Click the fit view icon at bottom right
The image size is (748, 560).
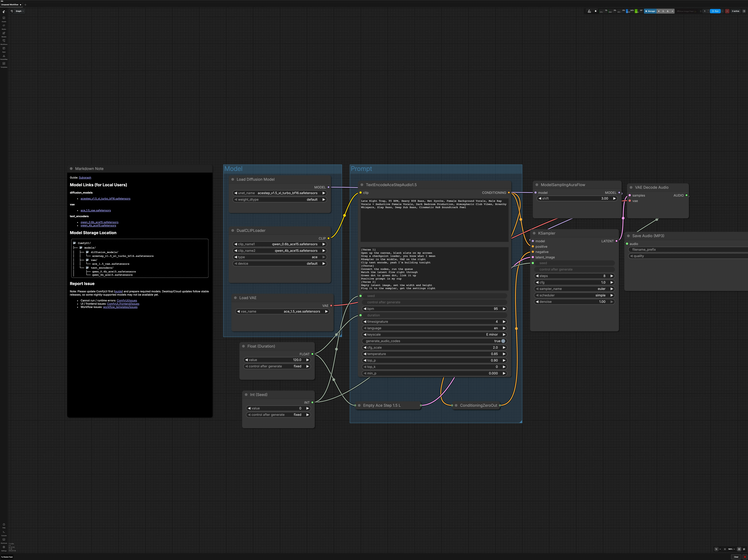(x=725, y=549)
